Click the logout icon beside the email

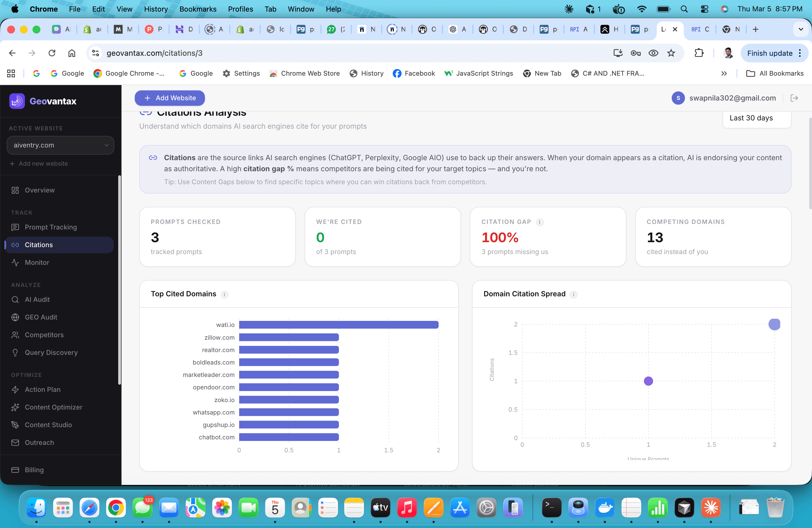coord(794,98)
